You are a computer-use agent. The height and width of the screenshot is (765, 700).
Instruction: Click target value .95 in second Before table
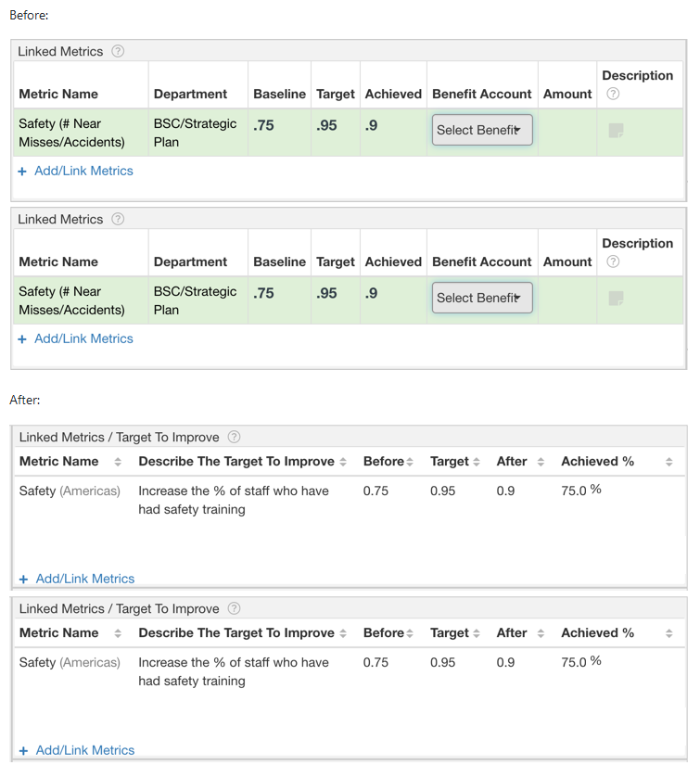[326, 293]
